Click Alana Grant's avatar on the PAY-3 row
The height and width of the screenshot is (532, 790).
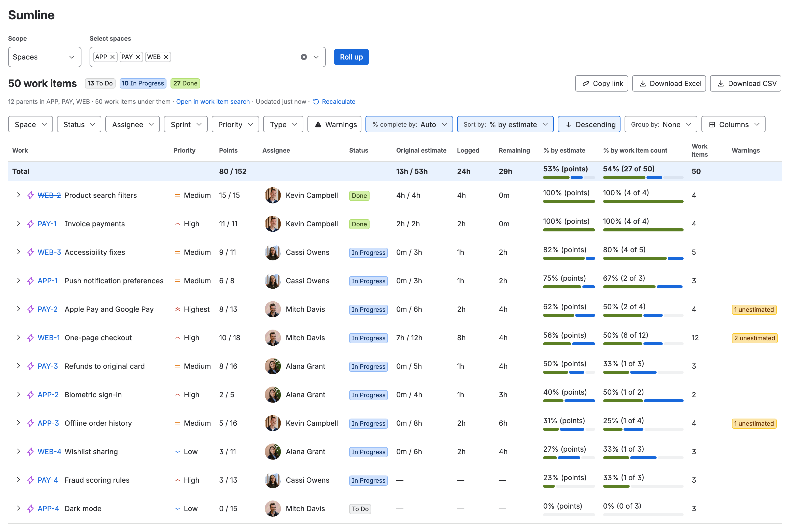point(273,366)
